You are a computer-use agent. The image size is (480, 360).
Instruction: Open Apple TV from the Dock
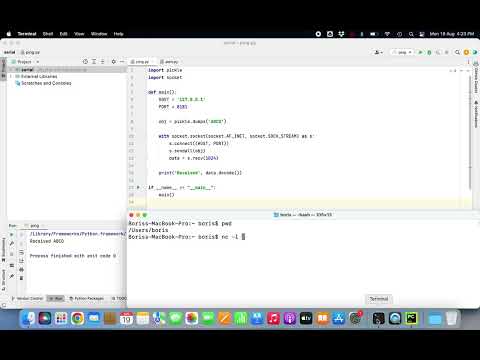pos(306,319)
